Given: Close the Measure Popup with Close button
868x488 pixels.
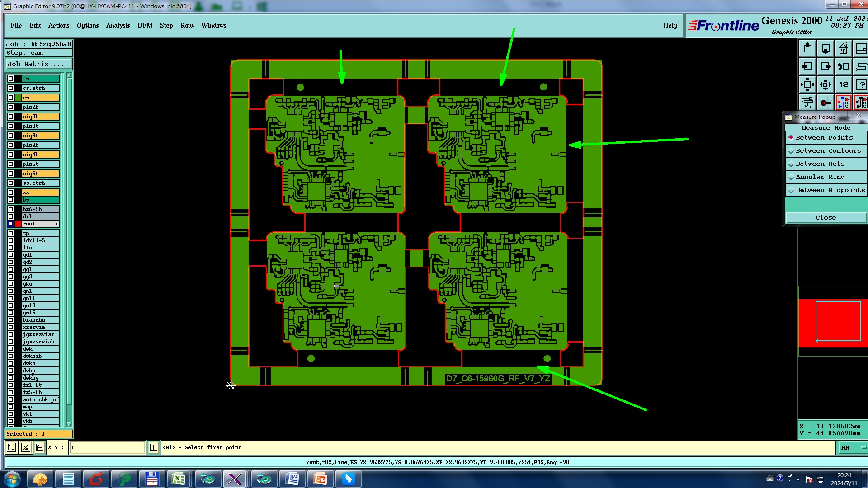Looking at the screenshot, I should click(826, 218).
